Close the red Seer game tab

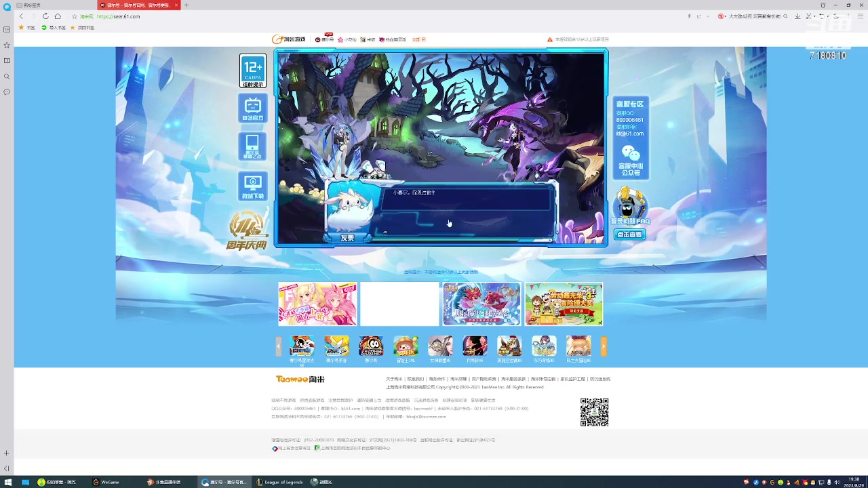point(176,5)
